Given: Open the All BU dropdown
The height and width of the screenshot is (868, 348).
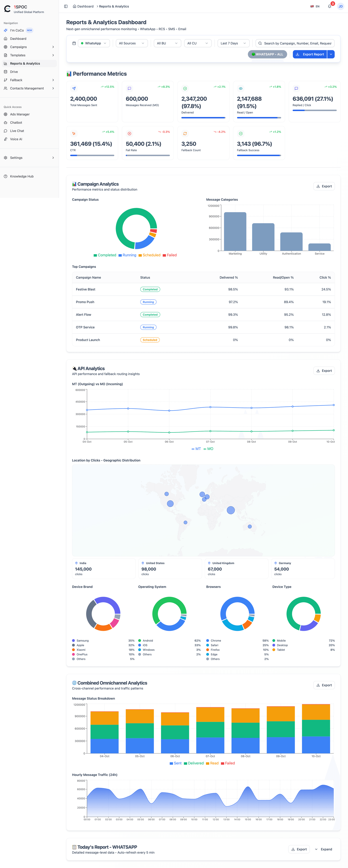Looking at the screenshot, I should pyautogui.click(x=167, y=43).
